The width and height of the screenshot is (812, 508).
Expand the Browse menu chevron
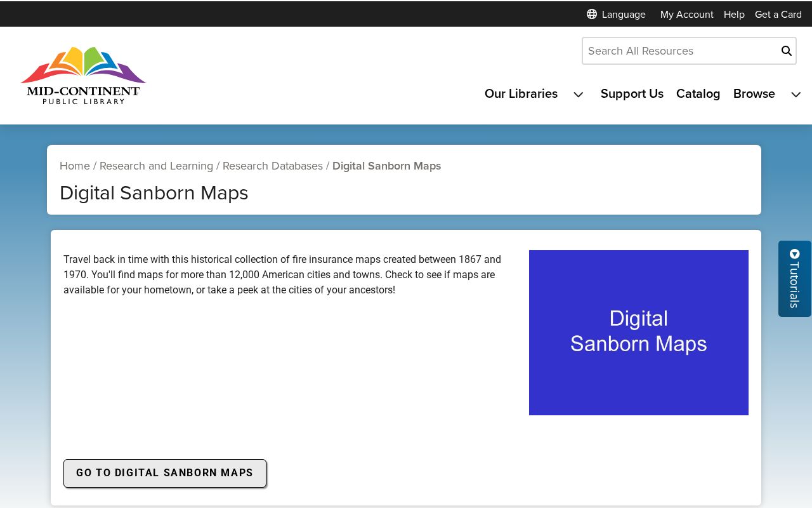point(796,95)
